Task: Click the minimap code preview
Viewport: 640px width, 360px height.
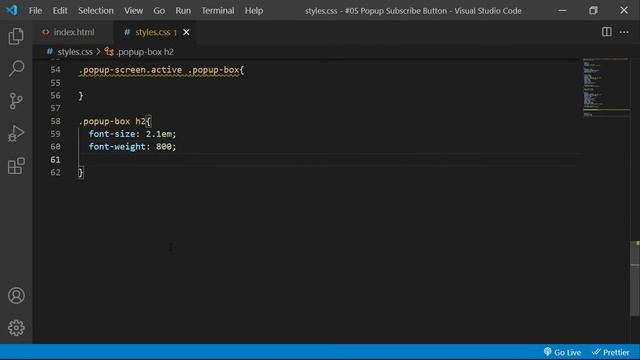Action: pyautogui.click(x=606, y=88)
